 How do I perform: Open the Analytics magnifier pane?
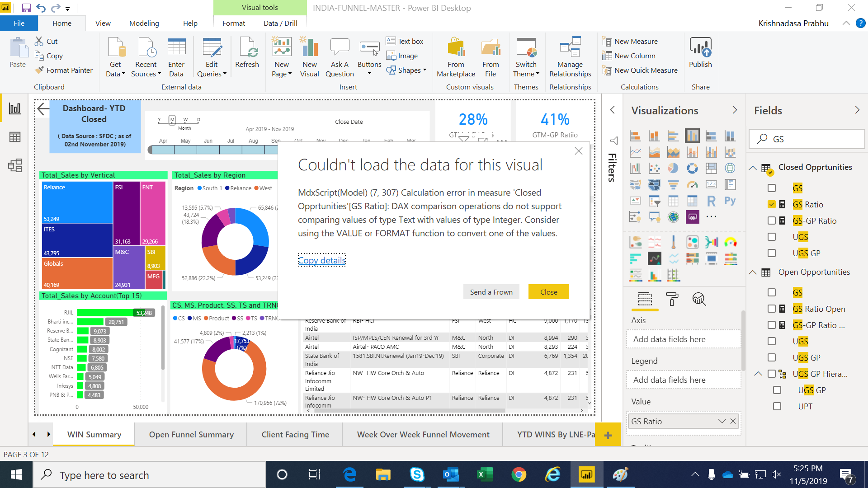699,299
